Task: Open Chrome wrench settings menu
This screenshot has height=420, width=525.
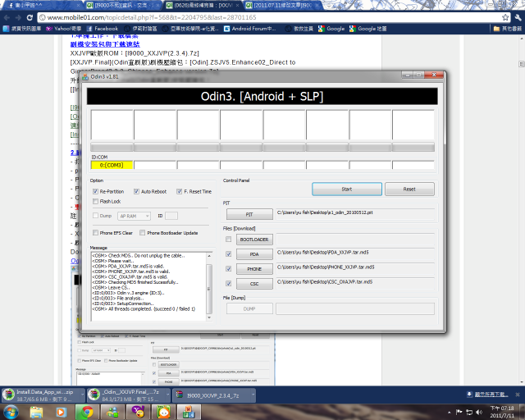Action: tap(518, 17)
